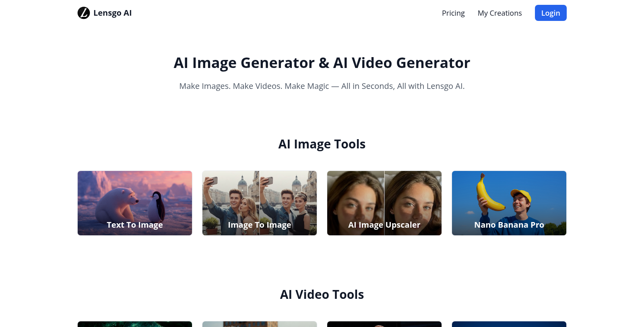Open the Nano Banana Pro label
644x327 pixels.
point(509,225)
